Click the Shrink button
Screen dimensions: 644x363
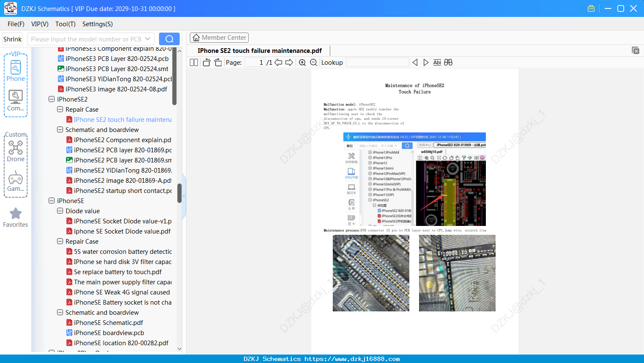coord(12,39)
